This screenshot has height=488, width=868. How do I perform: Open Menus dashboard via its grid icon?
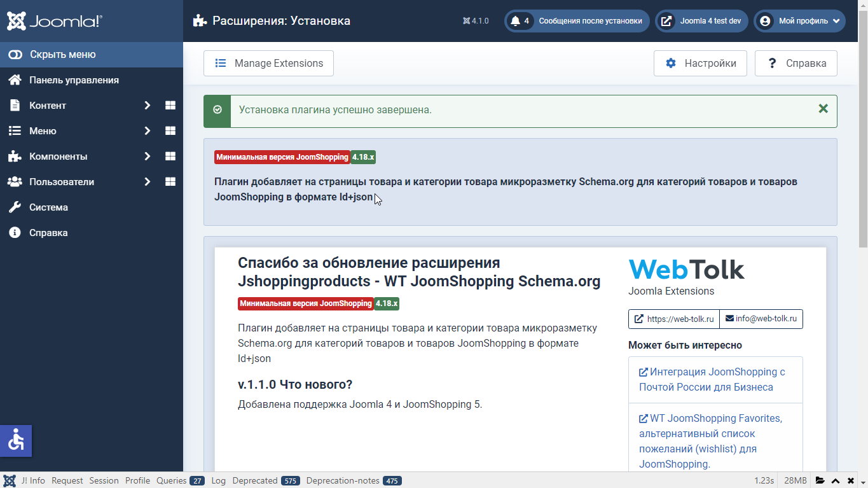click(170, 131)
